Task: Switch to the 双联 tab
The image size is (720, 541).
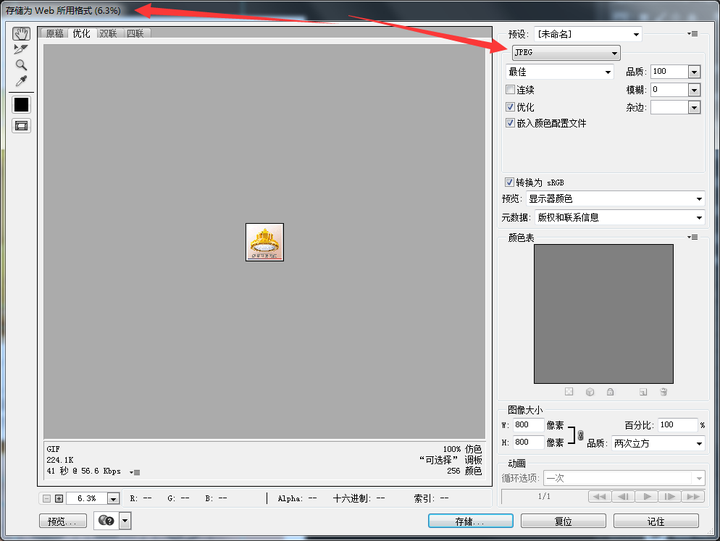Action: coord(108,33)
